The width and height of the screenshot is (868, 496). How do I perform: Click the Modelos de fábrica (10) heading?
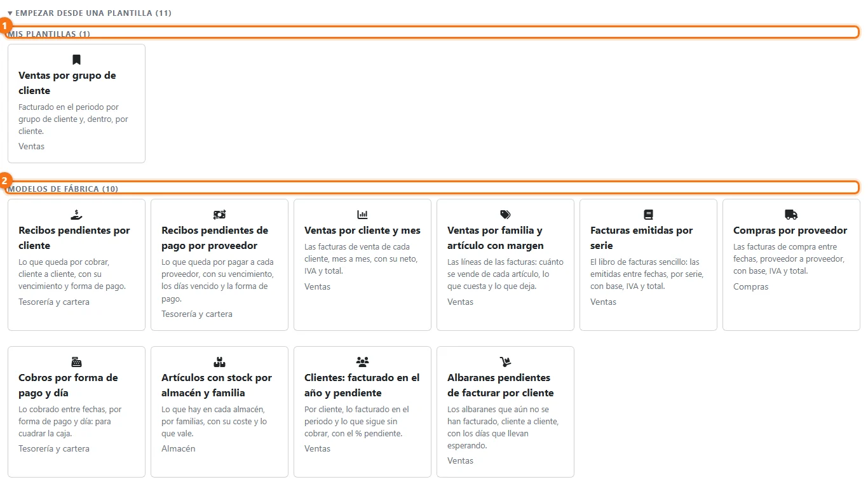click(63, 189)
